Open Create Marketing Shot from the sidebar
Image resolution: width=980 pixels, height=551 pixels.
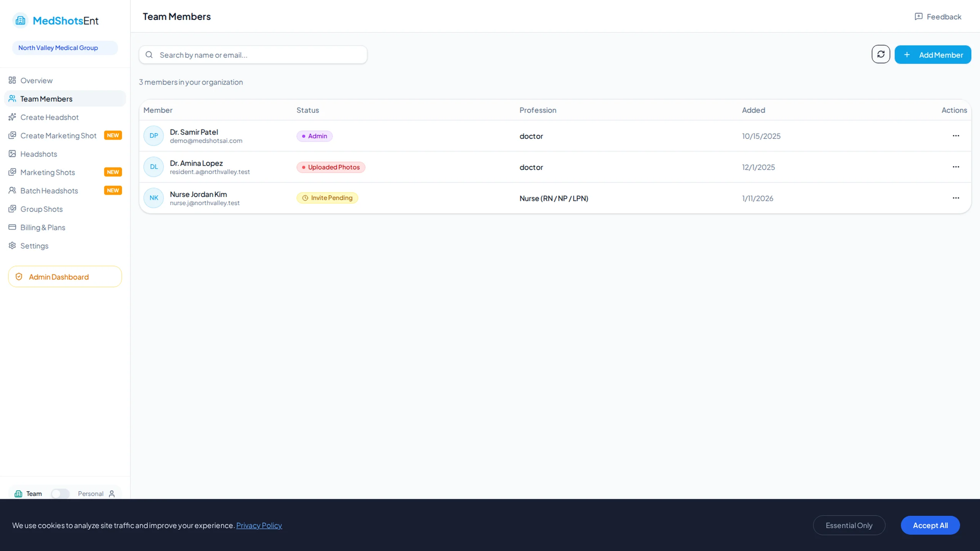(x=58, y=135)
